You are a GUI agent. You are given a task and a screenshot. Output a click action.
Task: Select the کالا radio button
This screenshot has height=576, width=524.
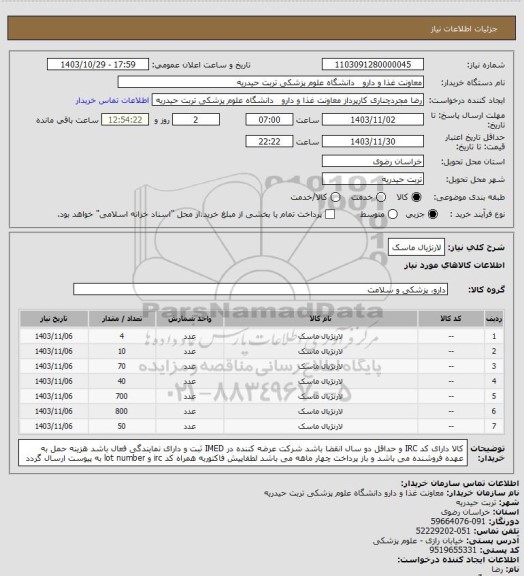click(x=416, y=197)
